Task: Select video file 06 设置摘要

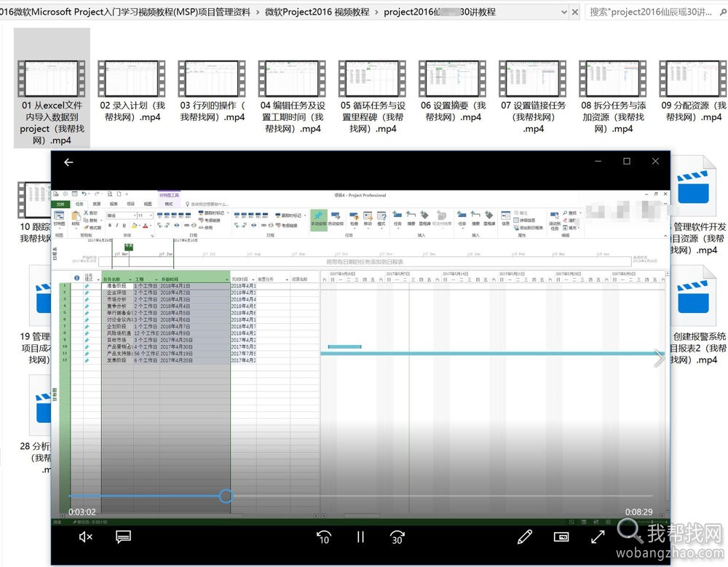Action: 453,91
